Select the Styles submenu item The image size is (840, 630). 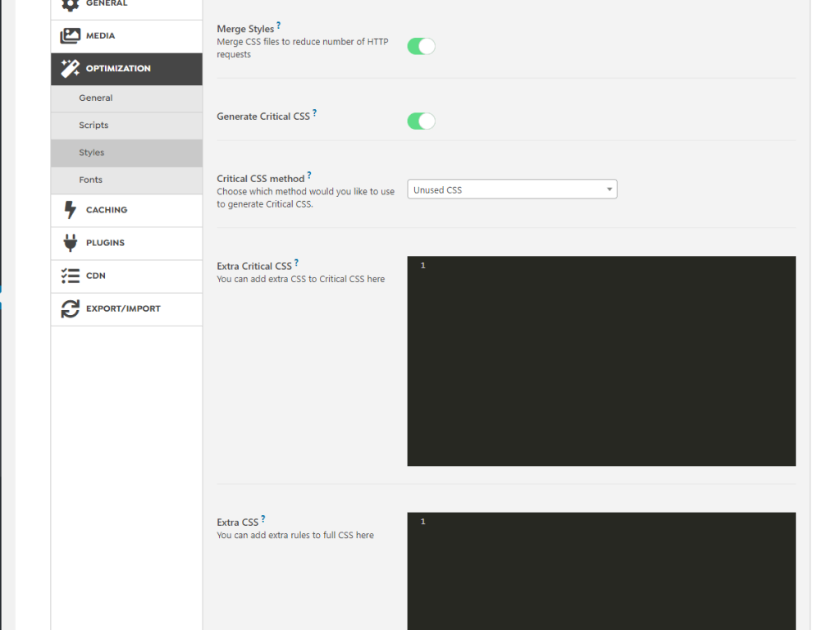126,153
